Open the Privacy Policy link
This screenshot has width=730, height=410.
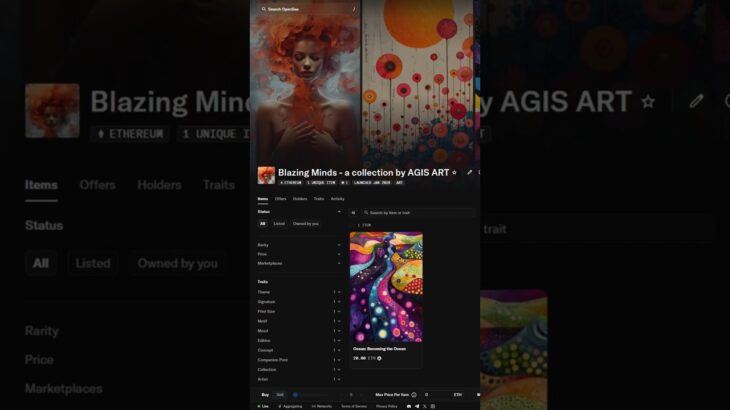coord(386,406)
